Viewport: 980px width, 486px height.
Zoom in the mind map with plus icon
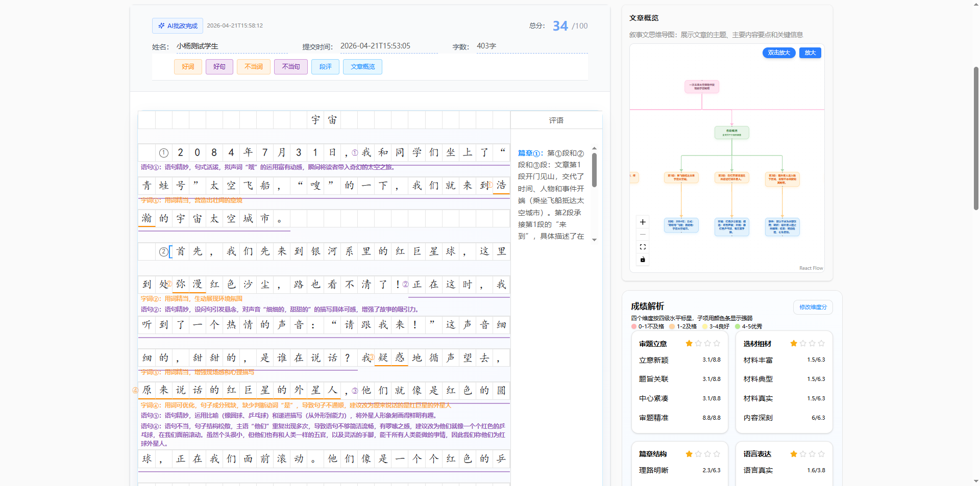(643, 222)
